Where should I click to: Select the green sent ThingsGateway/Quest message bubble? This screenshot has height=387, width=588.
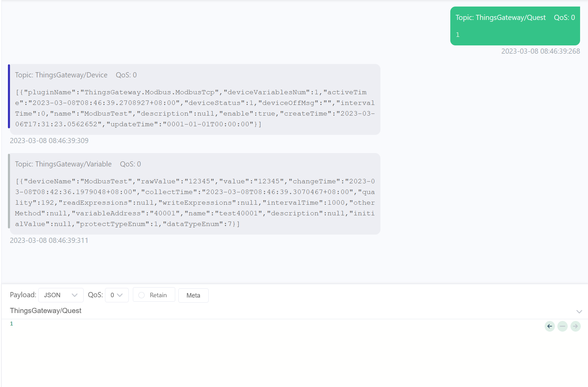(x=515, y=26)
